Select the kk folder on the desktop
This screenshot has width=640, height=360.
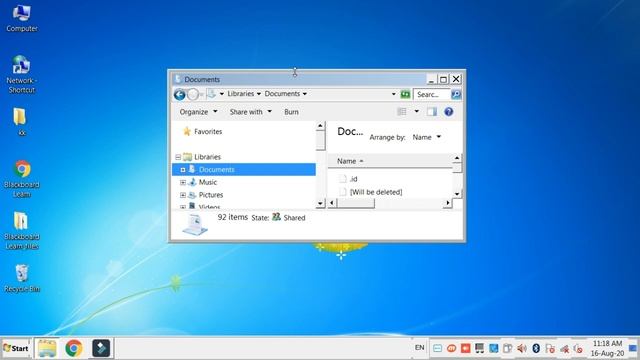(x=20, y=121)
